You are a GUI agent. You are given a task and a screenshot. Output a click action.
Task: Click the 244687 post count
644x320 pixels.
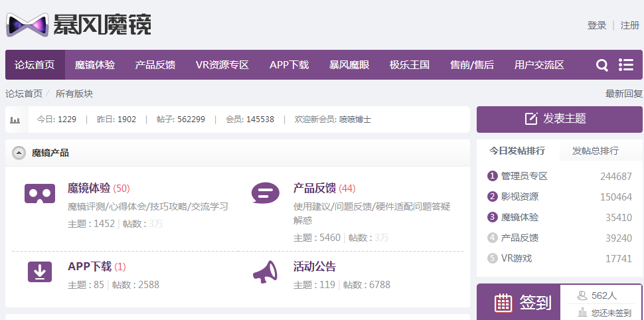point(616,177)
